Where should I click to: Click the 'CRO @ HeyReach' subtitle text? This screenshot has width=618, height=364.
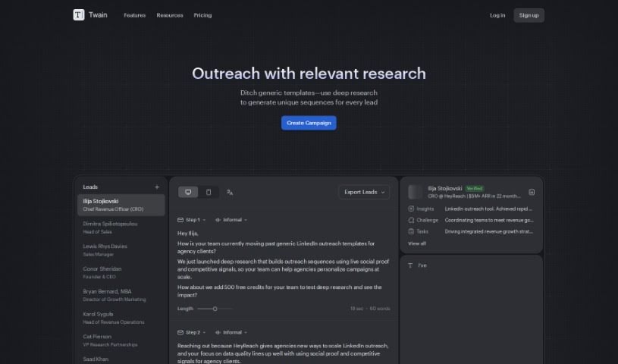(x=474, y=196)
